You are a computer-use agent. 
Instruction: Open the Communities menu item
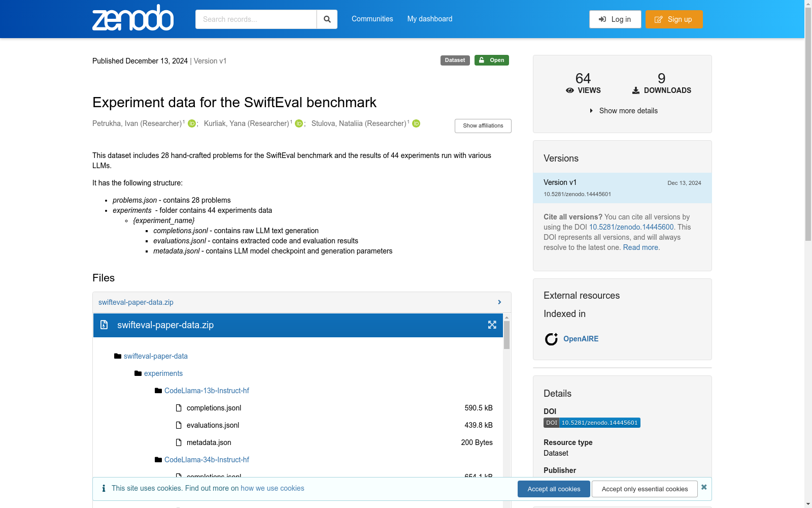[373, 19]
